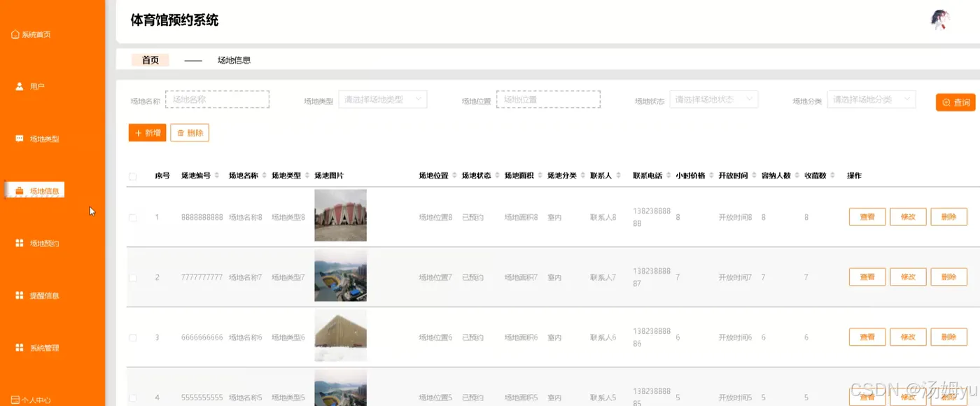
Task: Sort by 场地类型 column arrows
Action: tap(307, 176)
